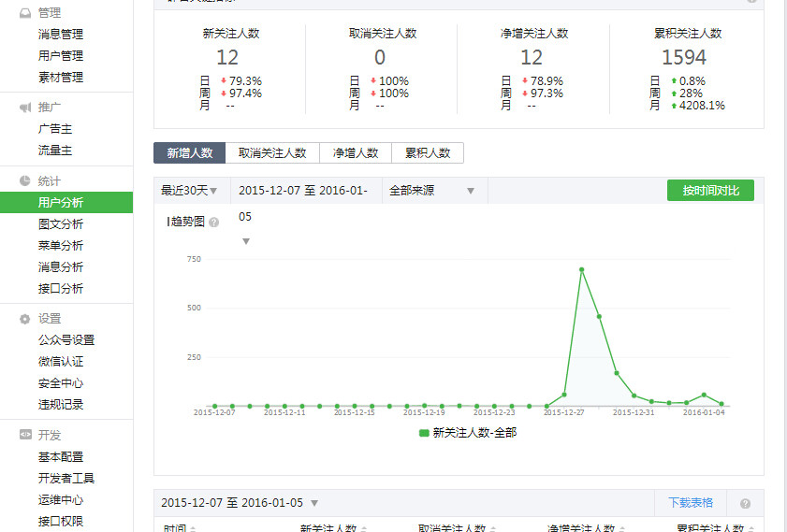Go to 素材管理 in the sidebar
Screen dimensions: 787x532
point(61,78)
